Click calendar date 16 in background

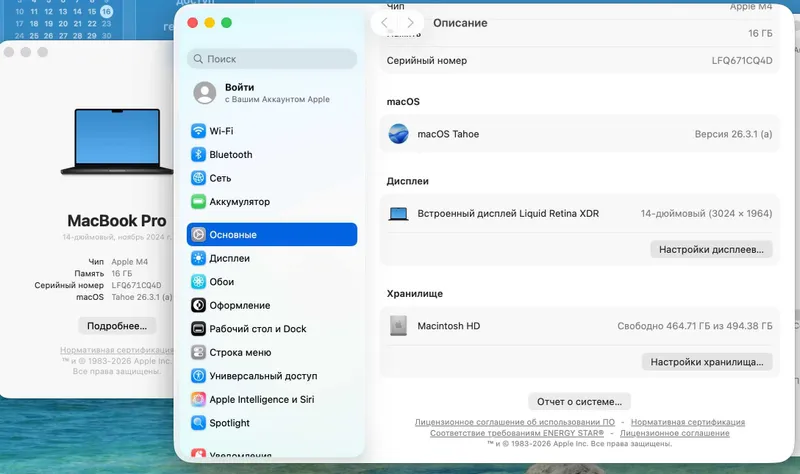[106, 11]
